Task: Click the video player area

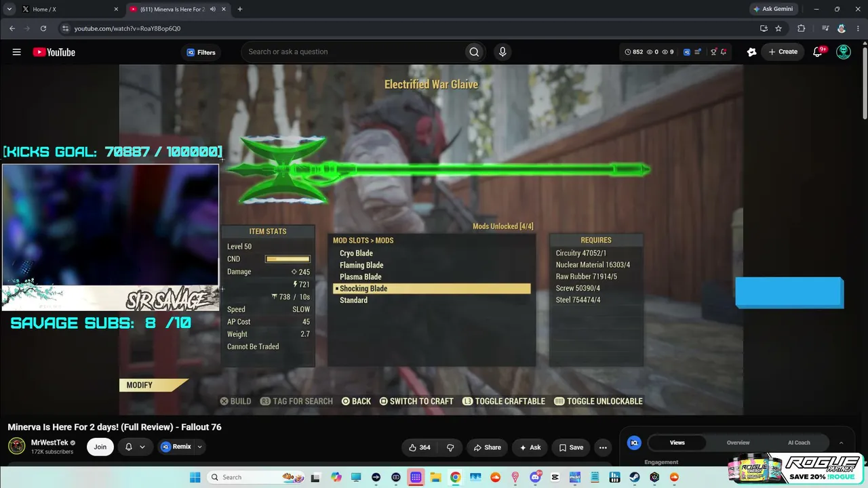Action: point(431,240)
